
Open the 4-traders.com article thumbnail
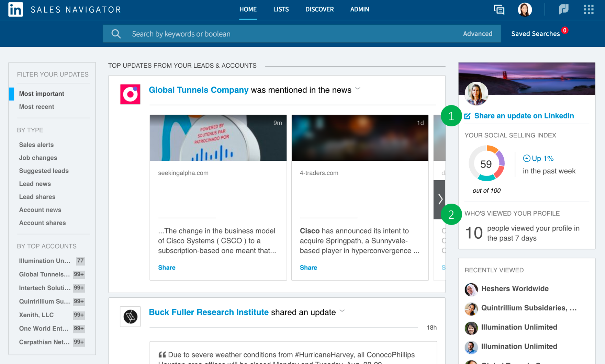pos(360,138)
